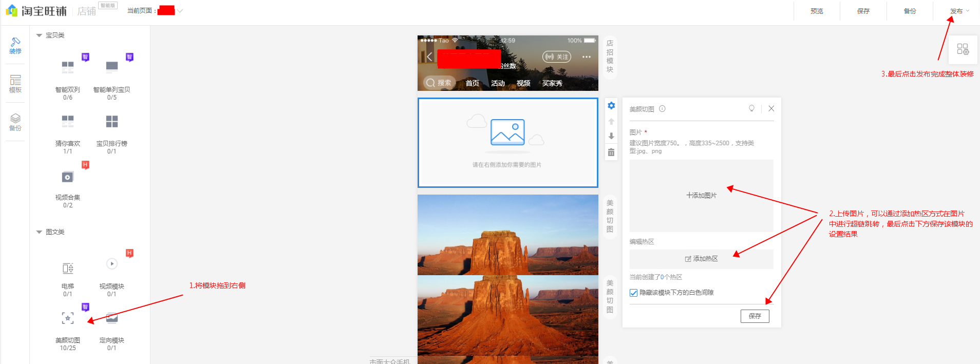Select the 视频模块 play icon
Viewport: 980px width, 364px height.
point(112,264)
